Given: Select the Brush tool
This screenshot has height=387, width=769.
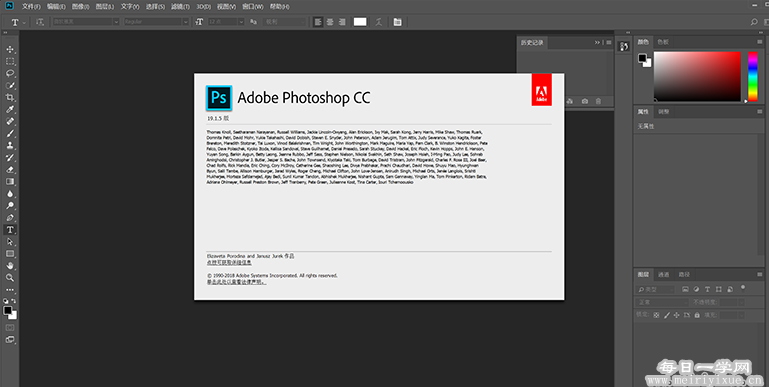Looking at the screenshot, I should pos(10,133).
